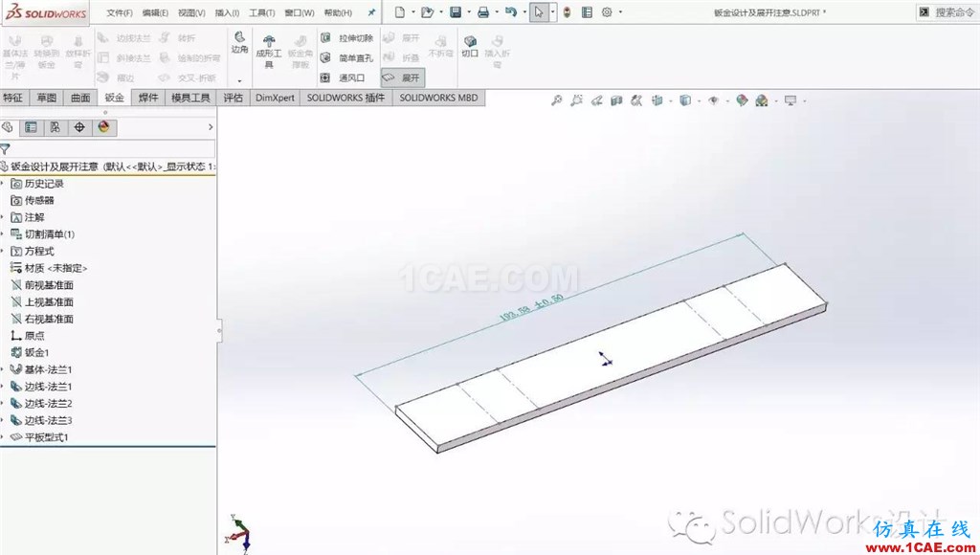The width and height of the screenshot is (980, 555).
Task: Click the Previous View icon
Action: coord(597,100)
